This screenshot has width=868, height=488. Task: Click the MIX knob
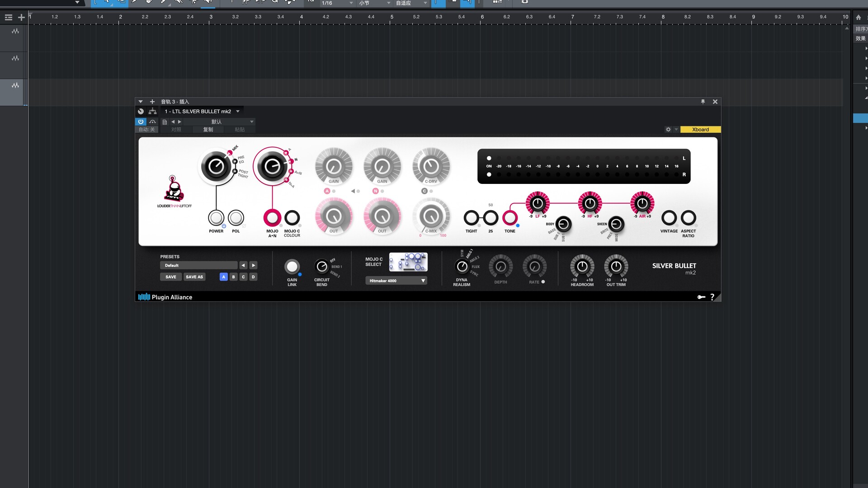(216, 167)
